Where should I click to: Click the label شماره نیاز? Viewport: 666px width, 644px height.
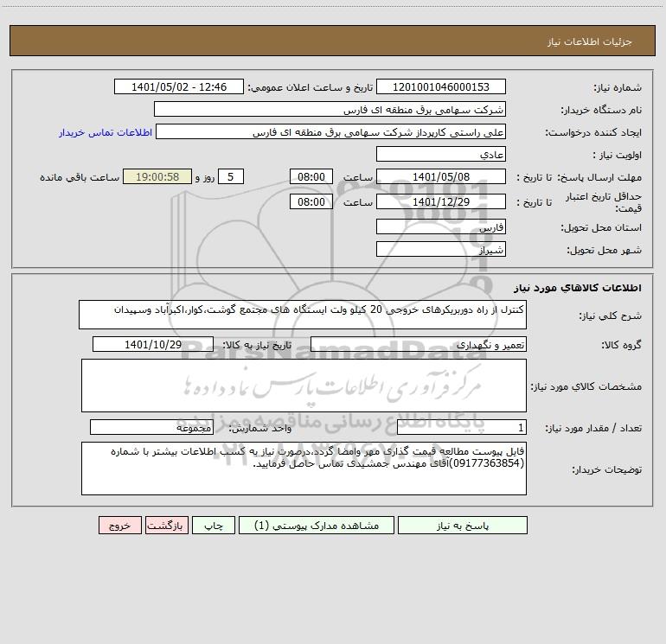[x=618, y=88]
